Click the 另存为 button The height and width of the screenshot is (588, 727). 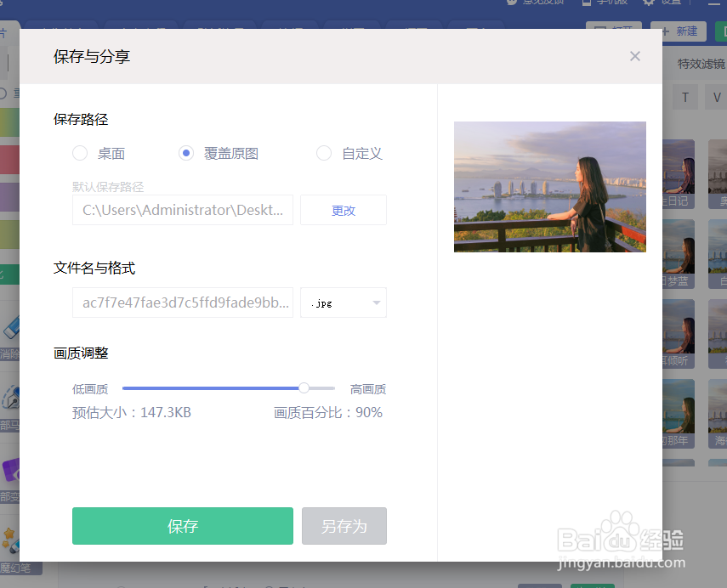pos(344,526)
